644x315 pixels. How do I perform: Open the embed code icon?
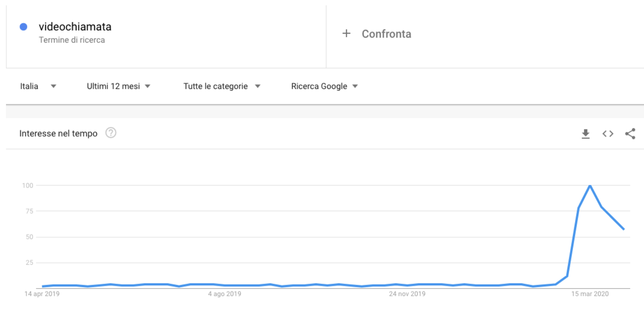[x=608, y=134]
